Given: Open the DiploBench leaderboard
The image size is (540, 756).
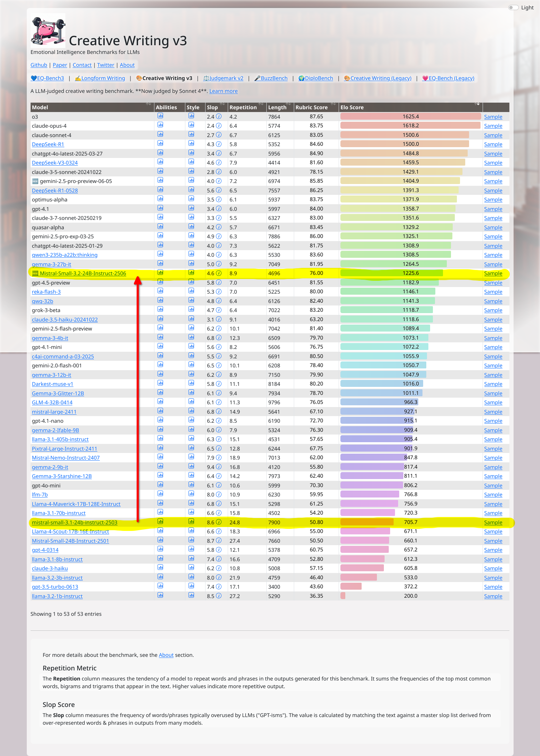Looking at the screenshot, I should [316, 78].
